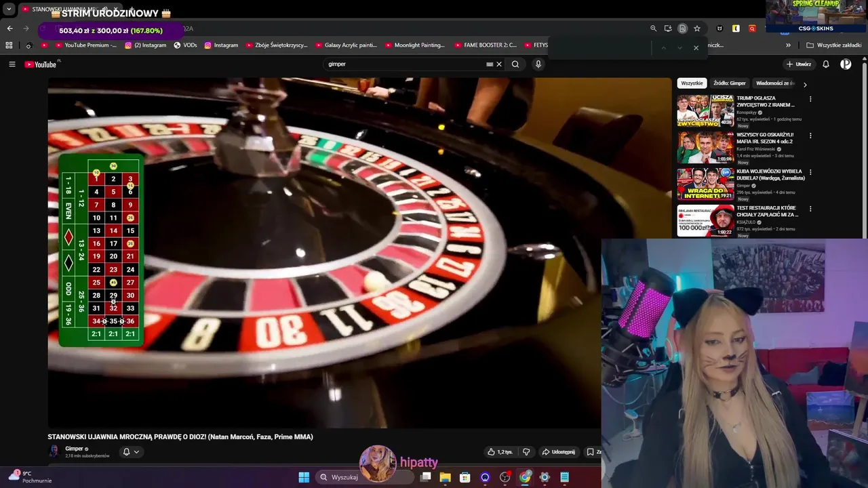Open the Settings gear taskbar icon
This screenshot has width=868, height=488.
tap(545, 477)
